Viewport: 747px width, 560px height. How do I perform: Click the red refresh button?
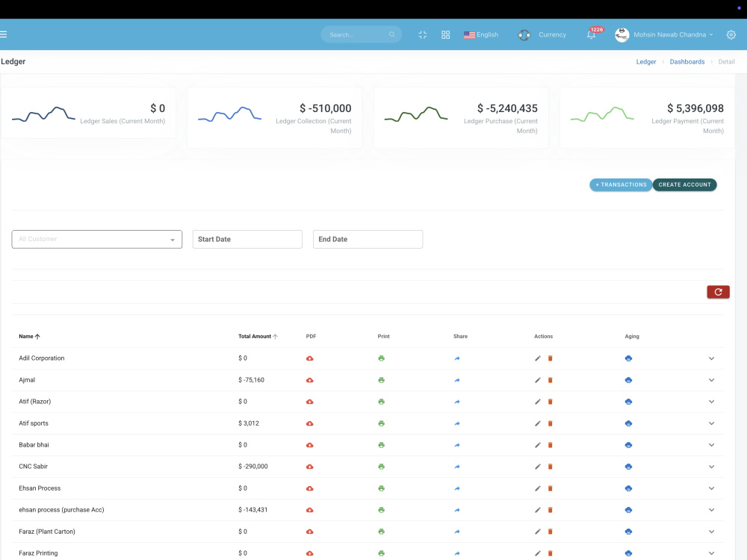point(718,292)
